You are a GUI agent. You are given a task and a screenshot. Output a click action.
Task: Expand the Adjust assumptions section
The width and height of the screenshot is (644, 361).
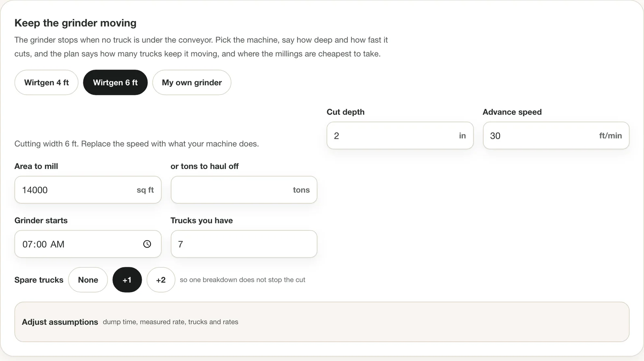click(x=322, y=322)
